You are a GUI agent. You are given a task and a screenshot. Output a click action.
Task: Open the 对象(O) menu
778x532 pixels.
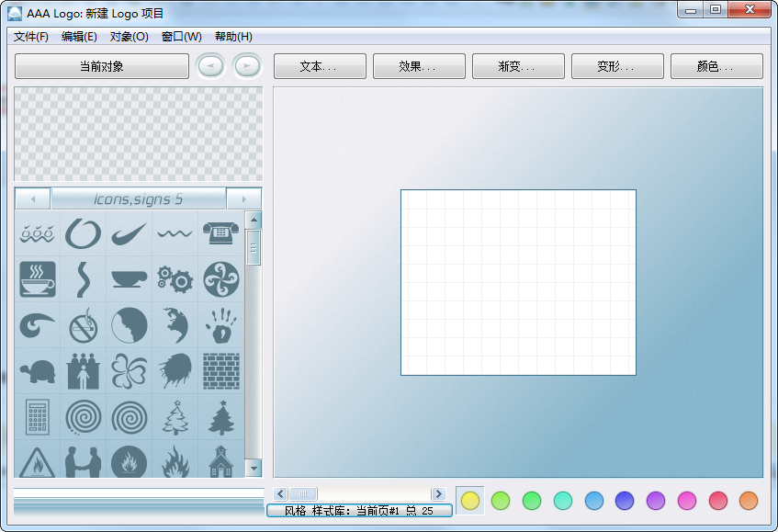click(x=129, y=37)
